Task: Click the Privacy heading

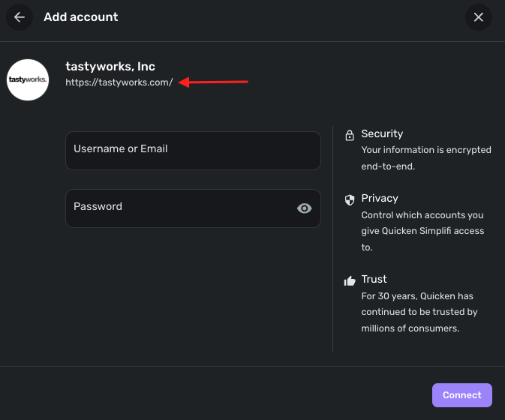Action: coord(380,198)
